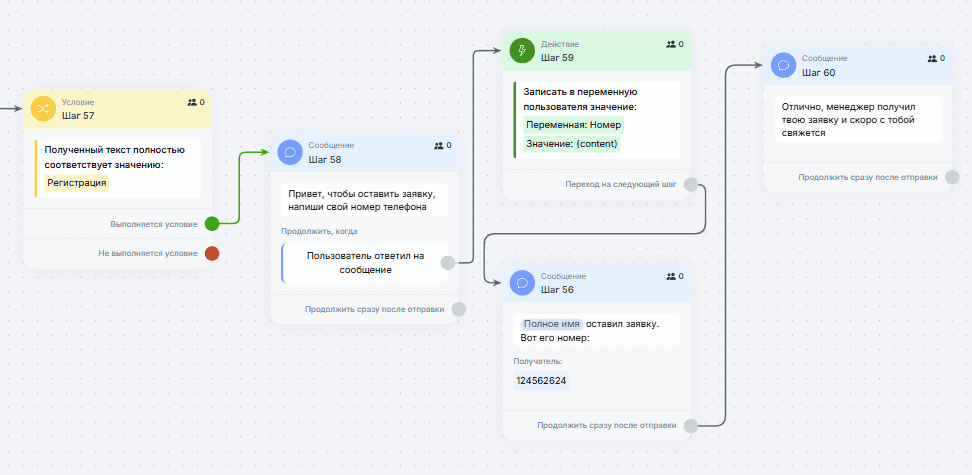
Task: Click Шаг 60 'Продолжить сразу после отправки' connector
Action: [x=952, y=177]
